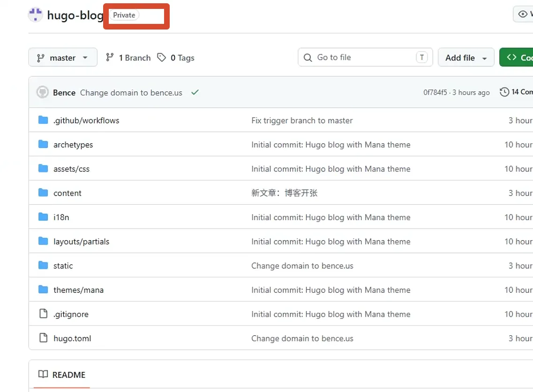Click the folder icon for i18n
This screenshot has width=533, height=392.
click(x=43, y=217)
